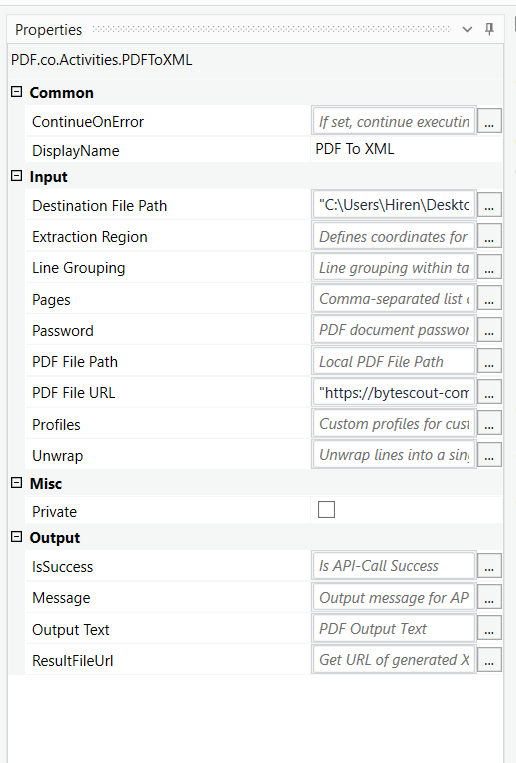Tick the Private checkbox

click(x=326, y=509)
